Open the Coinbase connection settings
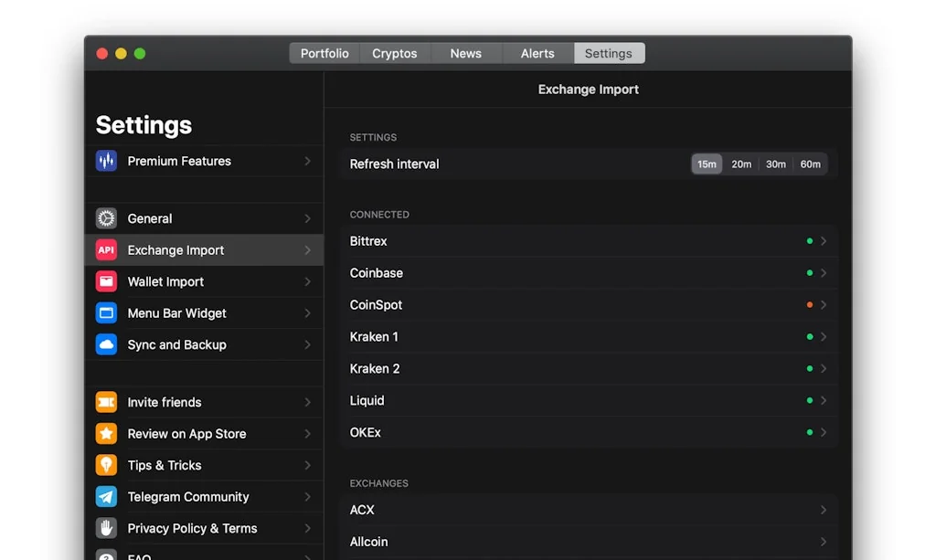This screenshot has height=560, width=936. (x=822, y=272)
